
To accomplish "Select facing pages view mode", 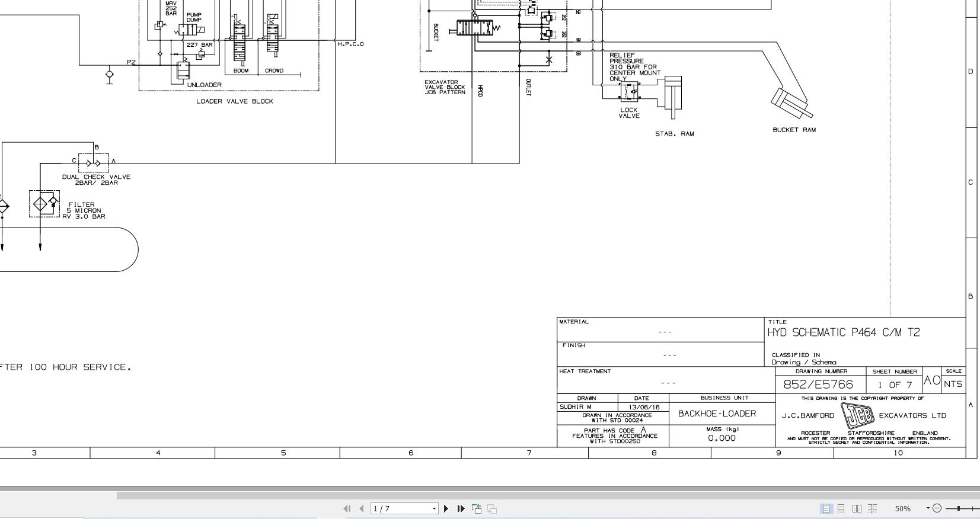I will point(857,508).
